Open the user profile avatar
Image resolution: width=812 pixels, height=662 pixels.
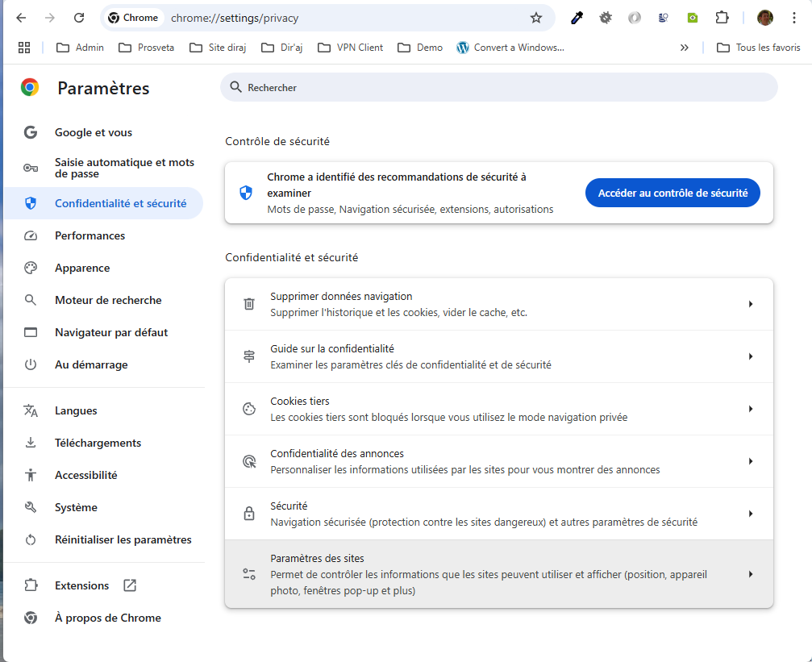point(765,18)
